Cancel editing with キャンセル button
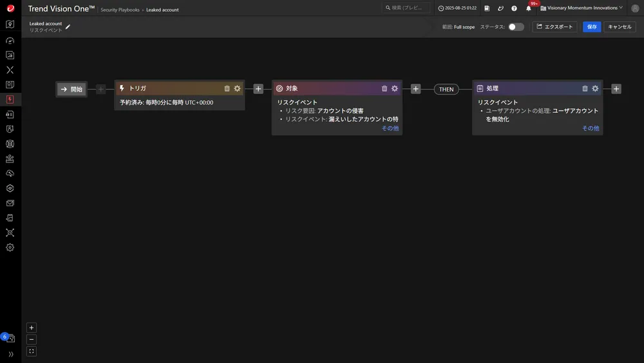The height and width of the screenshot is (363, 644). tap(620, 26)
